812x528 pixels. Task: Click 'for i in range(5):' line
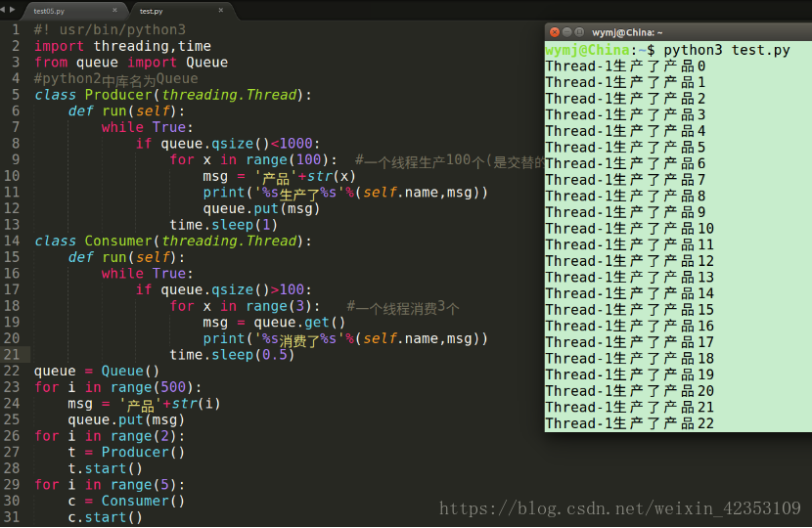point(110,485)
